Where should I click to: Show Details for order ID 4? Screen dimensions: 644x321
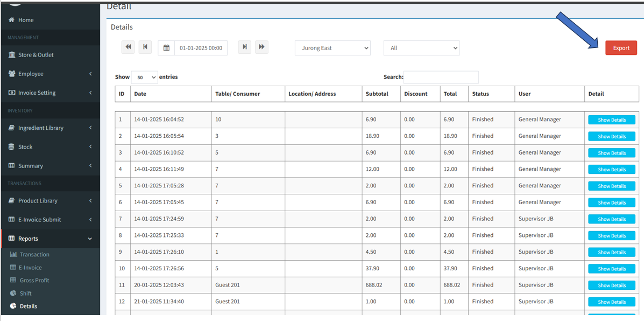pyautogui.click(x=612, y=169)
